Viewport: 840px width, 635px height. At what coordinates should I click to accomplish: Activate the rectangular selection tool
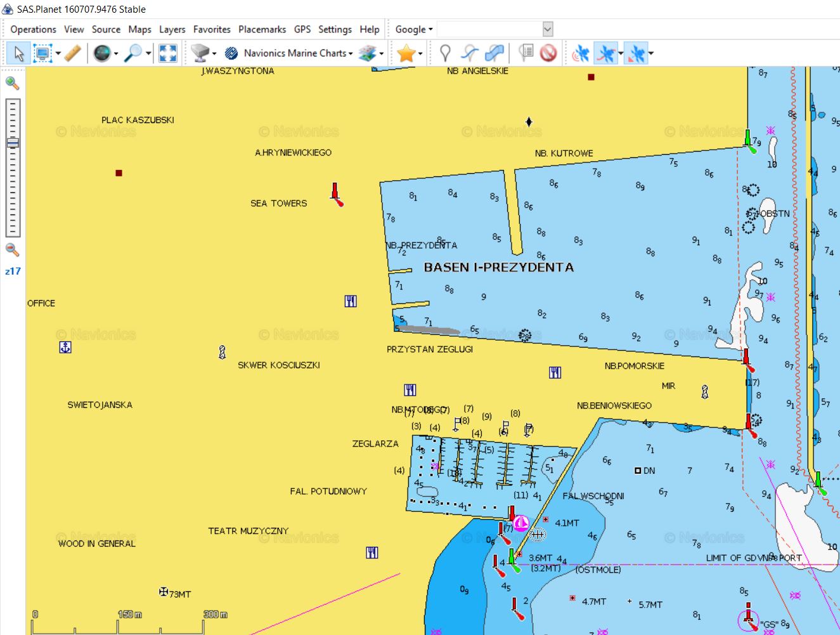42,53
